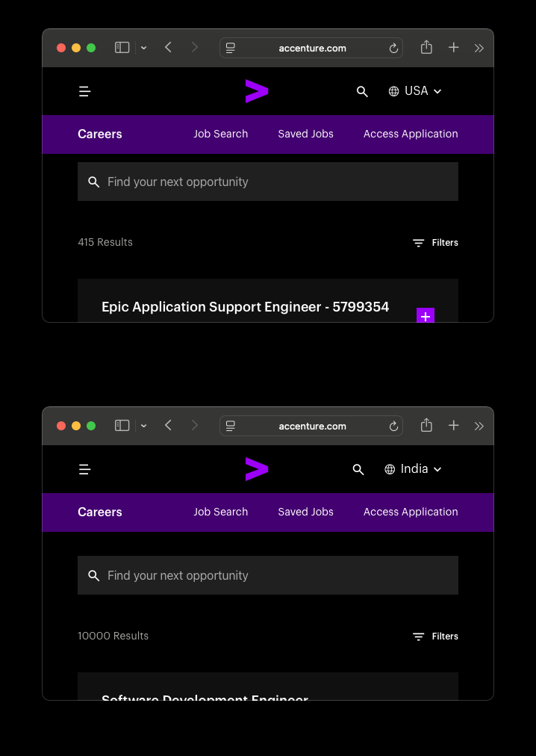Open a new tab in India window
The height and width of the screenshot is (756, 536).
[x=454, y=425]
